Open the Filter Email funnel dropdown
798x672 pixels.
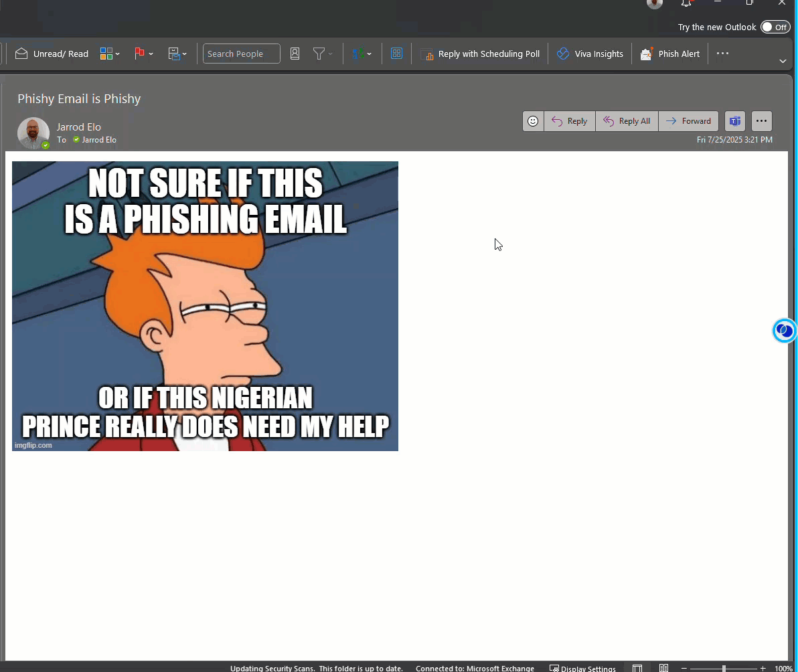[x=323, y=54]
